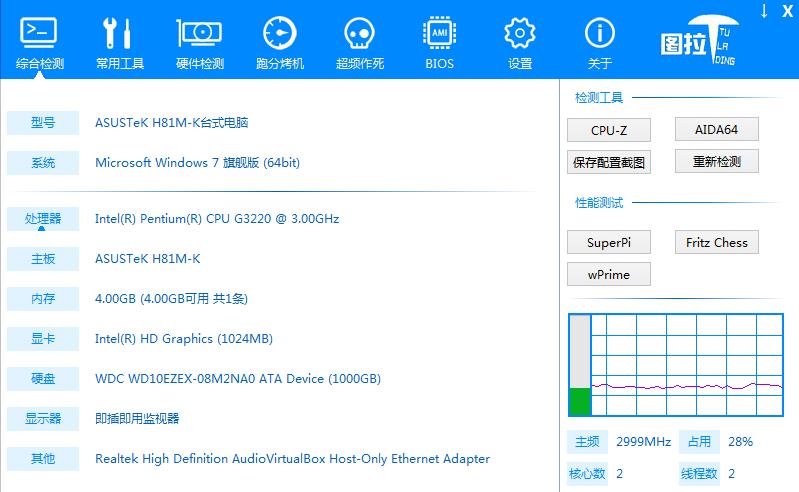799x492 pixels.
Task: Run the wPrime test button
Action: tap(608, 274)
